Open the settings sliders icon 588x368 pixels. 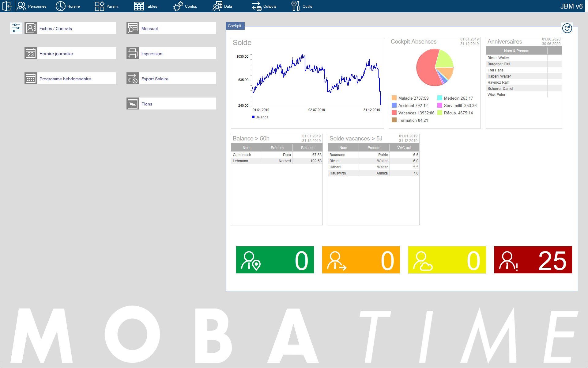[16, 28]
